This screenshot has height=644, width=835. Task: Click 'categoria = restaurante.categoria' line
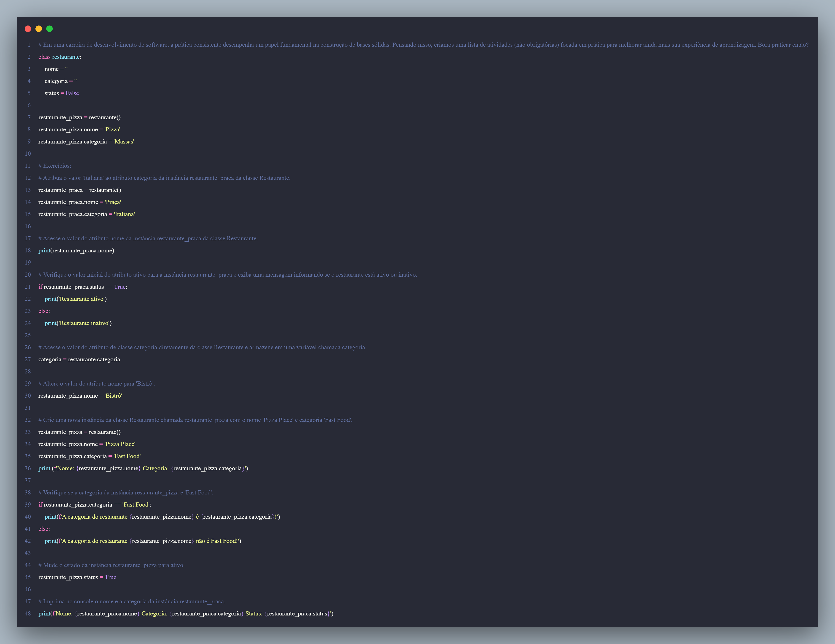tap(79, 359)
